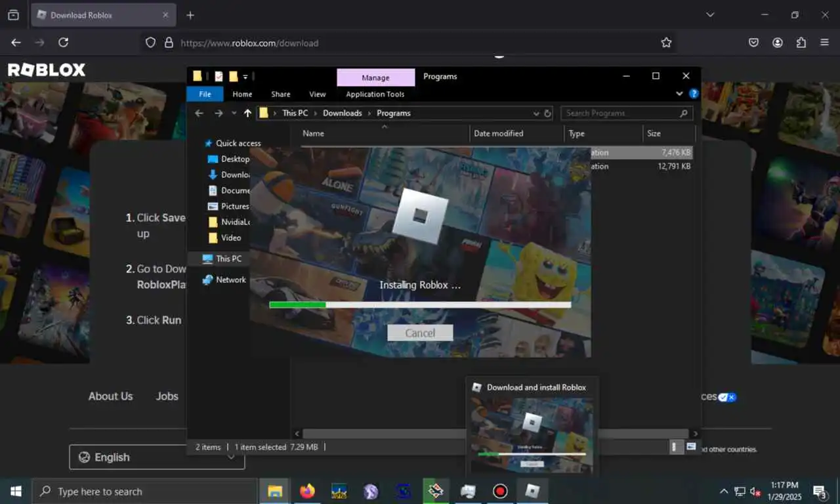Click Explorer horizontal scrollbar left arrow

(x=297, y=434)
